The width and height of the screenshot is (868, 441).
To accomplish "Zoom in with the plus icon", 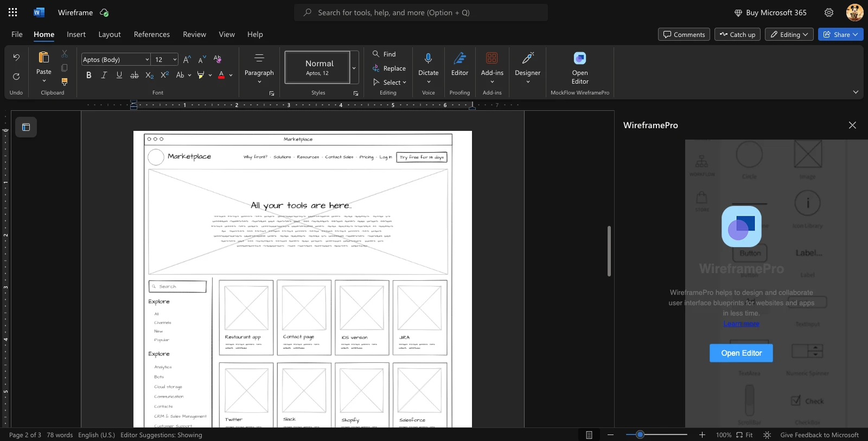I will click(702, 435).
